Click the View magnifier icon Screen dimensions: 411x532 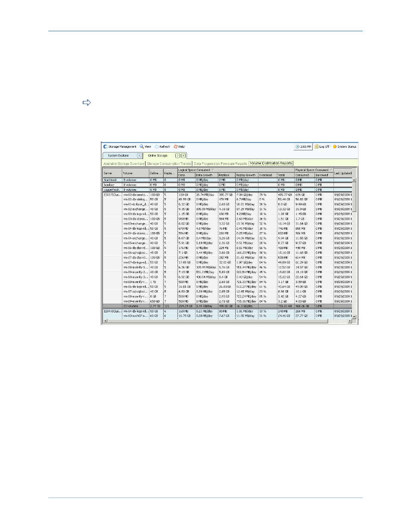coord(142,147)
